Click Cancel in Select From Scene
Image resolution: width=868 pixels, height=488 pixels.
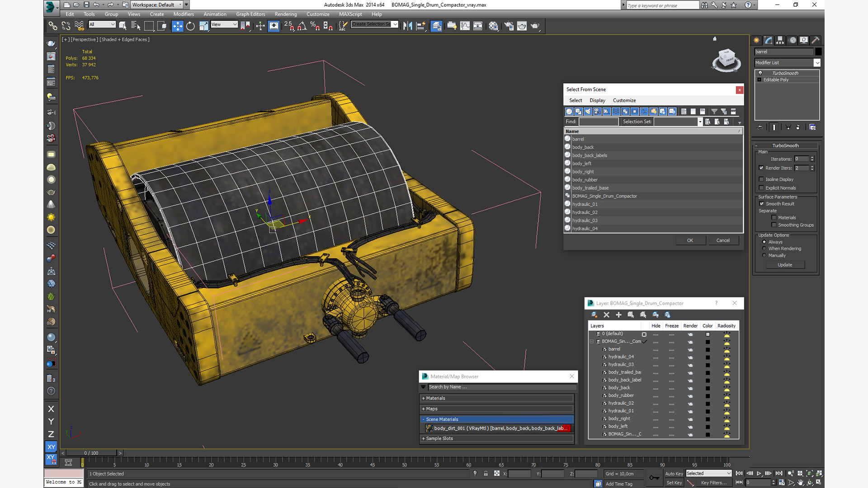coord(723,240)
